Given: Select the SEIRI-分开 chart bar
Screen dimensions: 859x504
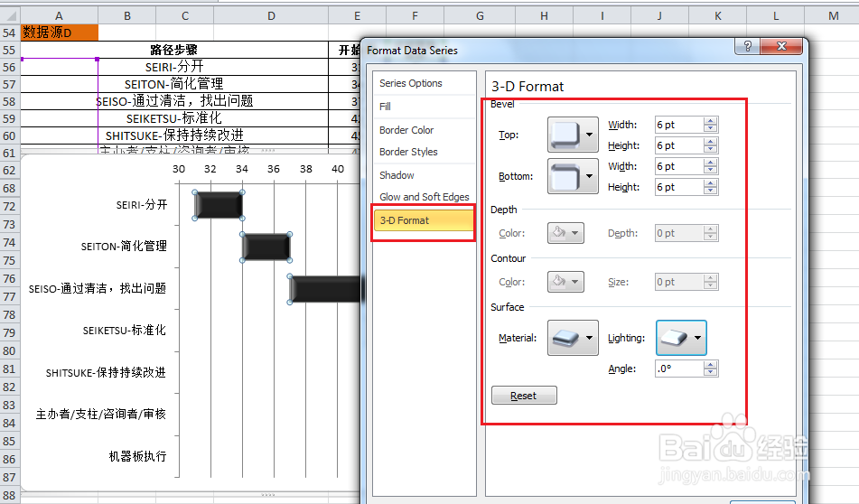Looking at the screenshot, I should 219,205.
